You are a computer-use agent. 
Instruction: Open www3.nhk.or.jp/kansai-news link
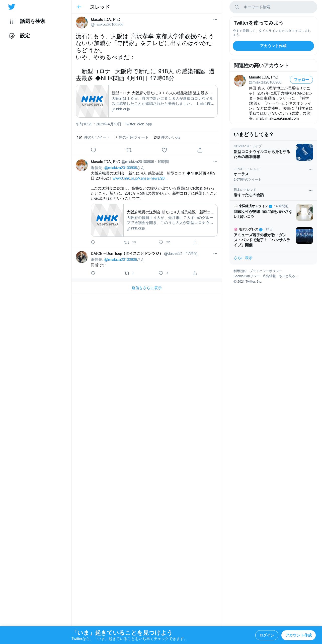[140, 178]
